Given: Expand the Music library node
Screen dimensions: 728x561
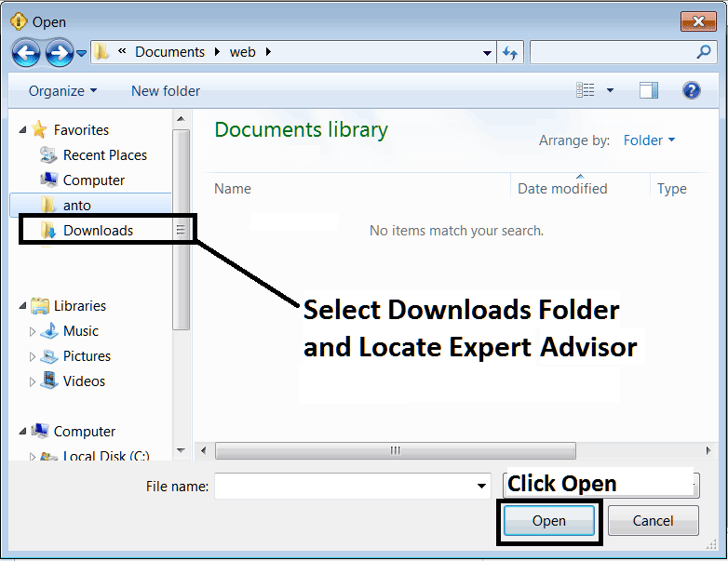Looking at the screenshot, I should (x=34, y=331).
